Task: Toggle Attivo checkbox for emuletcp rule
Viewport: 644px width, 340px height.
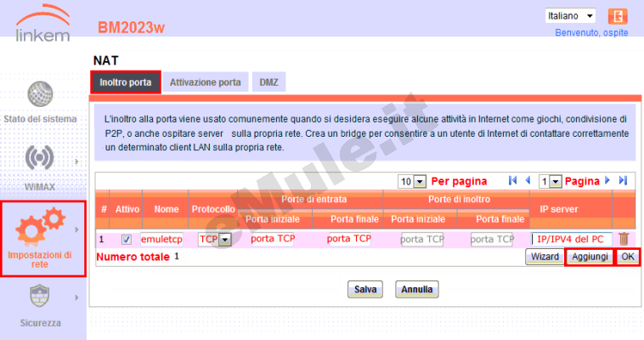Action: click(x=126, y=239)
